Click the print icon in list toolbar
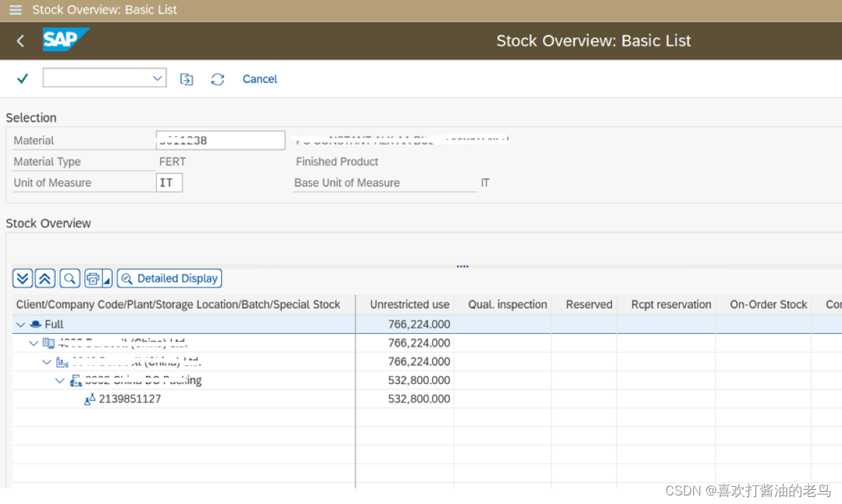Screen dimensions: 842x504 pos(93,279)
